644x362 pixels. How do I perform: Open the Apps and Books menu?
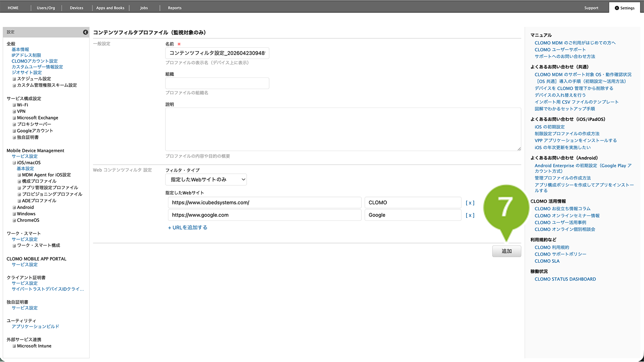click(110, 8)
